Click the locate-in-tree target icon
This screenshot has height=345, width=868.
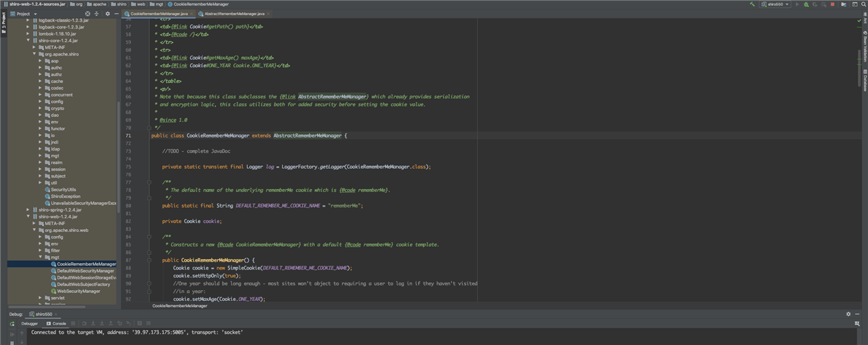(x=88, y=14)
